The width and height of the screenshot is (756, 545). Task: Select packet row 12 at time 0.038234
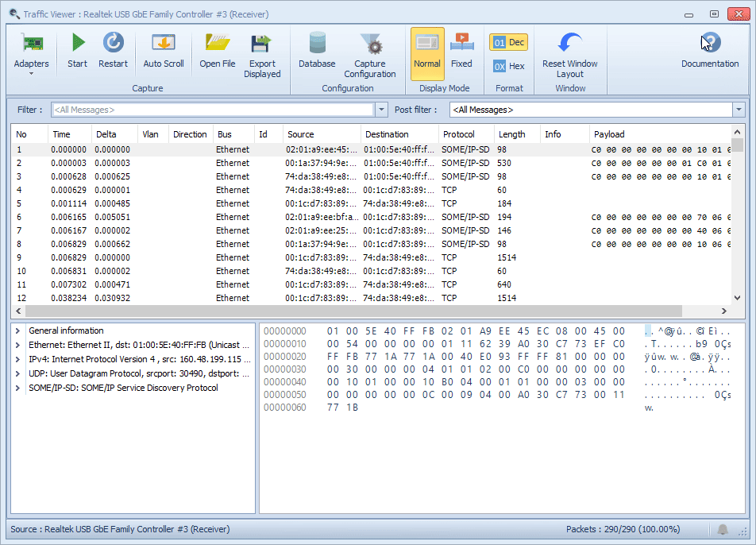(x=372, y=298)
